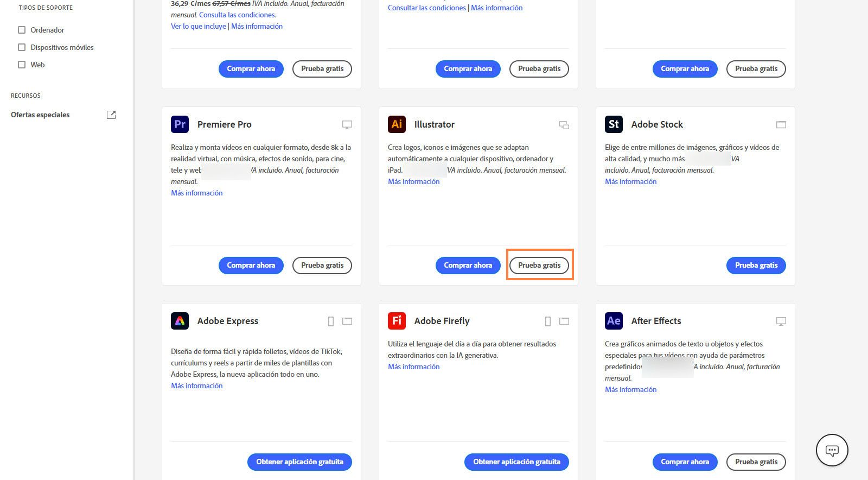This screenshot has height=480, width=868.
Task: Click Prueba gratis for Adobe Stock
Action: click(756, 266)
